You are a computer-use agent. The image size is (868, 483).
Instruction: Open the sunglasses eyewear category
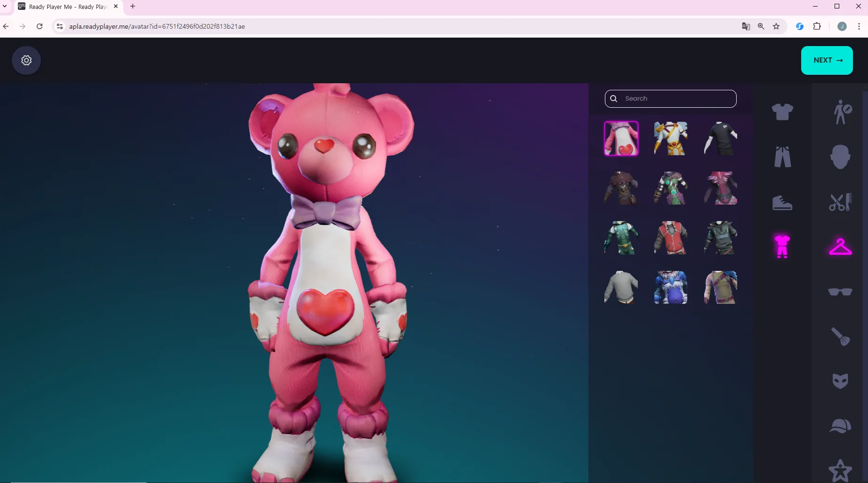(840, 292)
